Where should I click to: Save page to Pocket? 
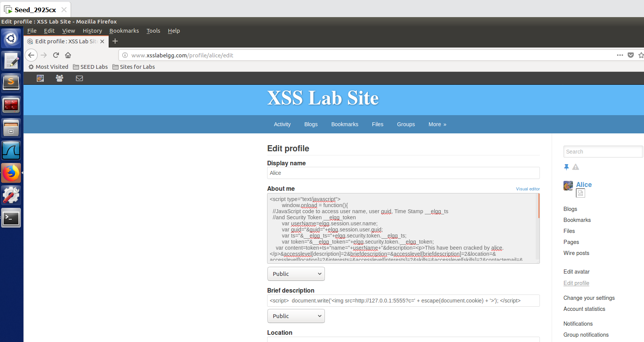coord(631,55)
